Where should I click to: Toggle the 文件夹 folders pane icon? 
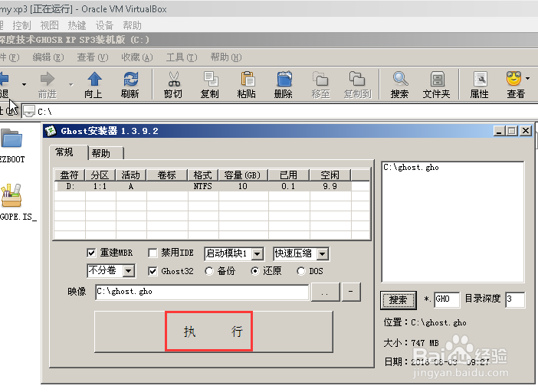[437, 79]
